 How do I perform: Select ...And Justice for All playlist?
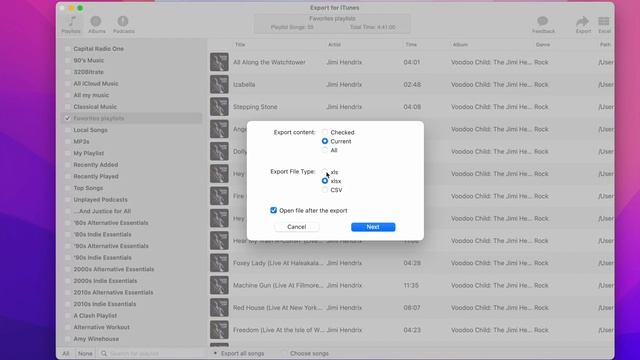[102, 211]
